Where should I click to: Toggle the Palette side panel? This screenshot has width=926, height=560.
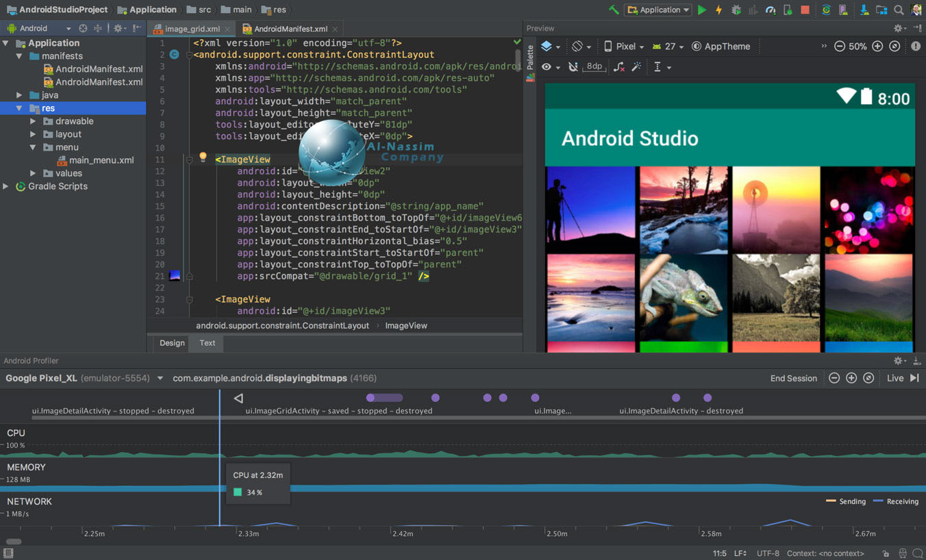[x=529, y=64]
